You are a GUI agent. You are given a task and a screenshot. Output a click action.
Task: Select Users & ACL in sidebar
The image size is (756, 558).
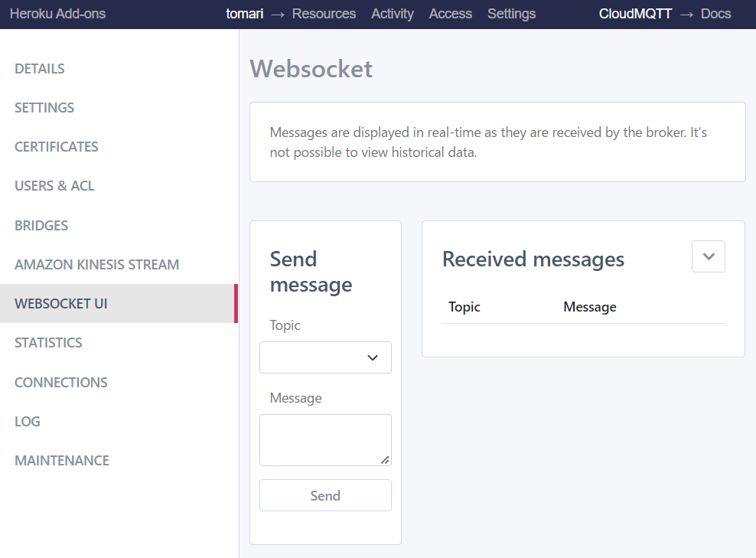tap(54, 186)
